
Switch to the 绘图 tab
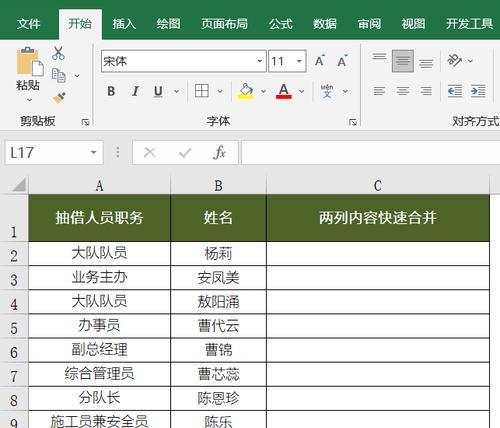[x=168, y=24]
